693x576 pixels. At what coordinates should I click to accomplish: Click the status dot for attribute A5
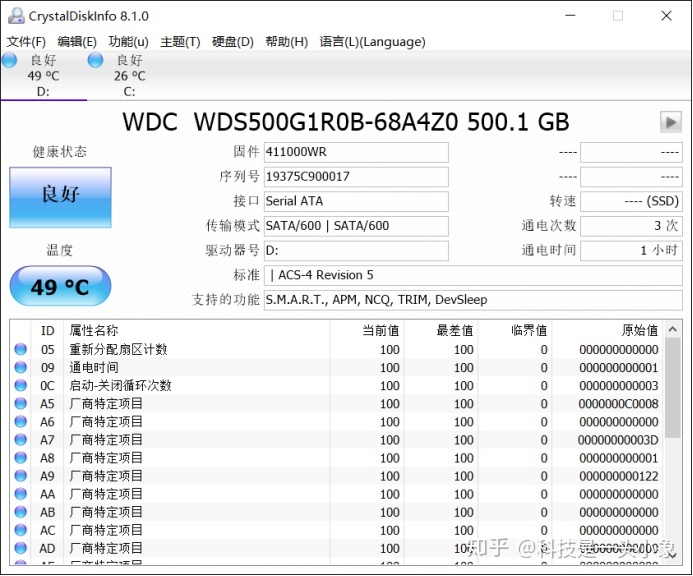pyautogui.click(x=20, y=404)
